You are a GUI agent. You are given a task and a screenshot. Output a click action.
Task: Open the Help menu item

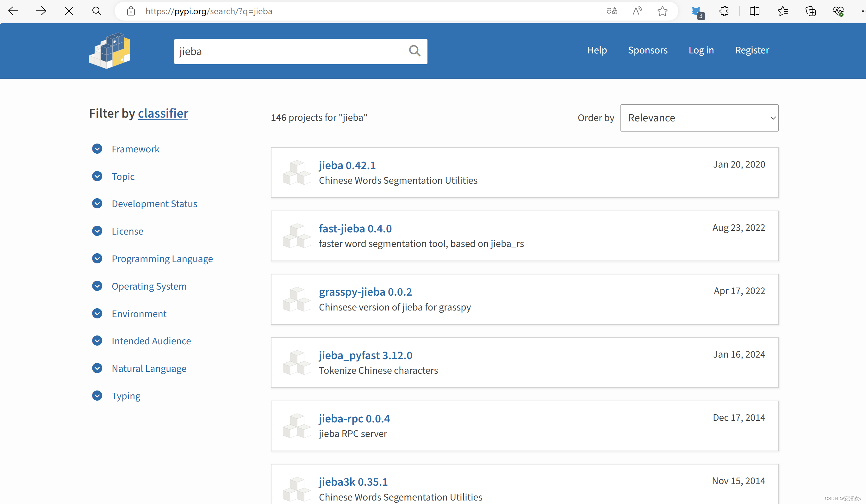tap(597, 50)
